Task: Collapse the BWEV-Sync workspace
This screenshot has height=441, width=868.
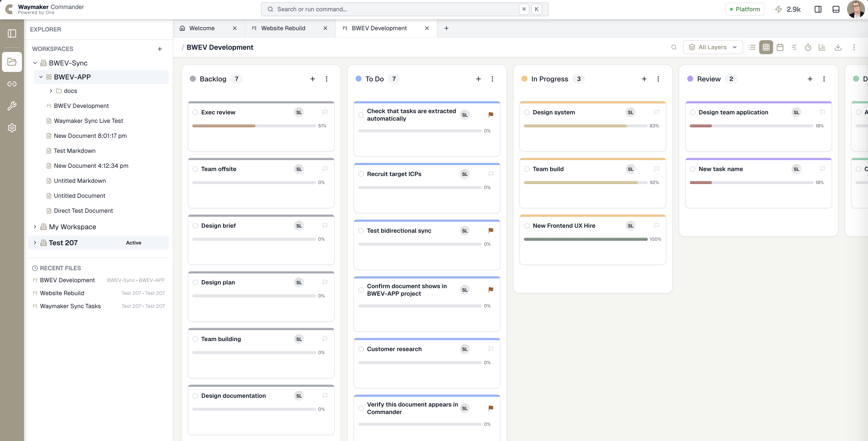Action: pyautogui.click(x=35, y=63)
